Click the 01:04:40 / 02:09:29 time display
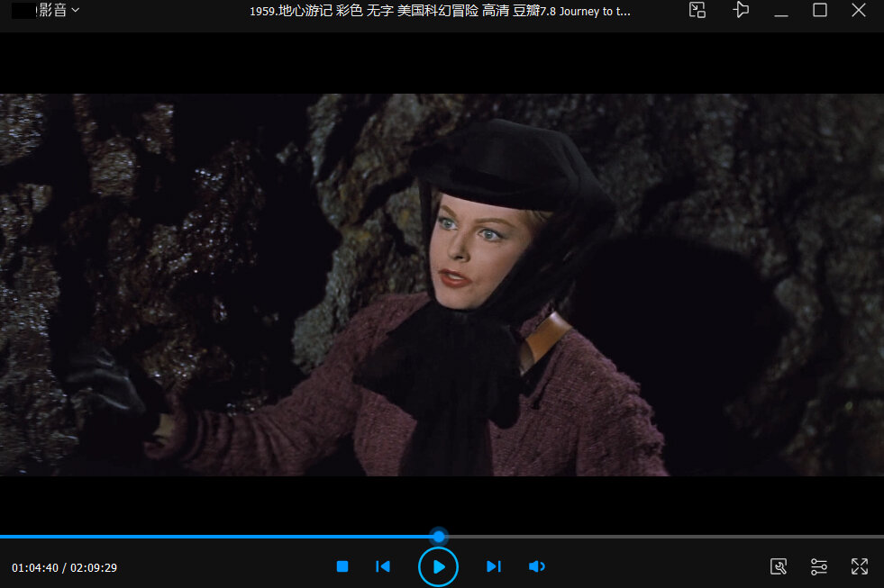Viewport: 884px width, 588px height. 64,567
